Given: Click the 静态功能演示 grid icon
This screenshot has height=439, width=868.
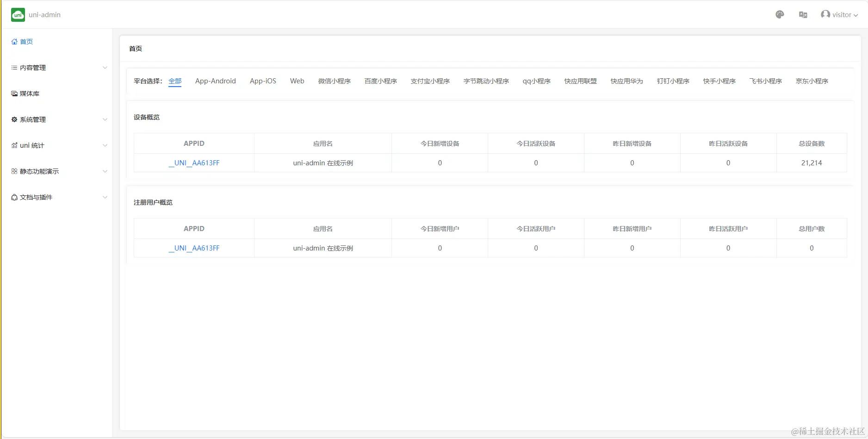Looking at the screenshot, I should tap(14, 171).
